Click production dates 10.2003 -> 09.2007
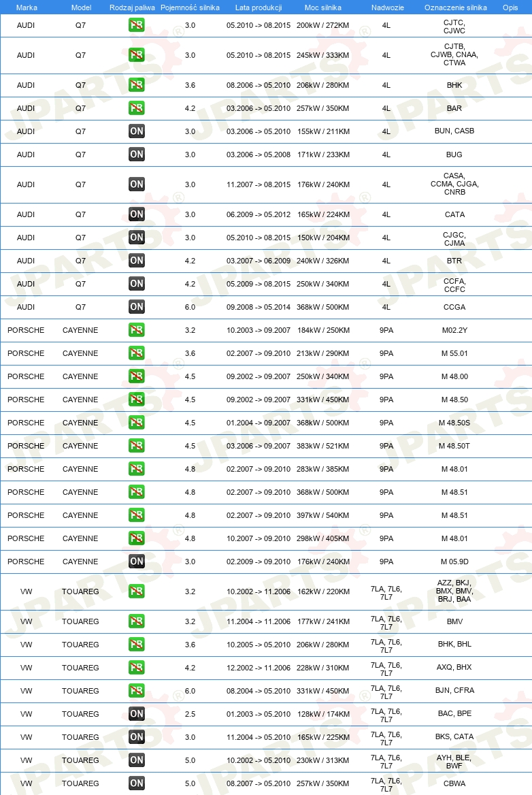The height and width of the screenshot is (795, 532). (259, 331)
